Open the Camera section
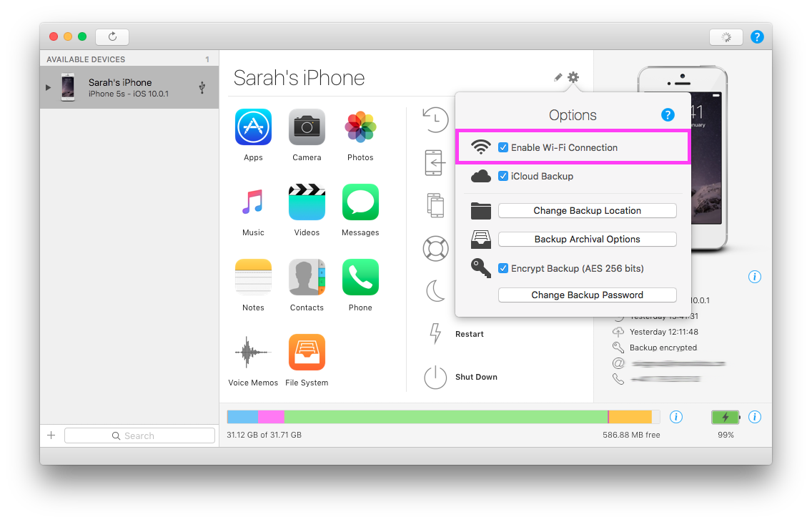Screen dimensions: 812x522 pyautogui.click(x=307, y=127)
